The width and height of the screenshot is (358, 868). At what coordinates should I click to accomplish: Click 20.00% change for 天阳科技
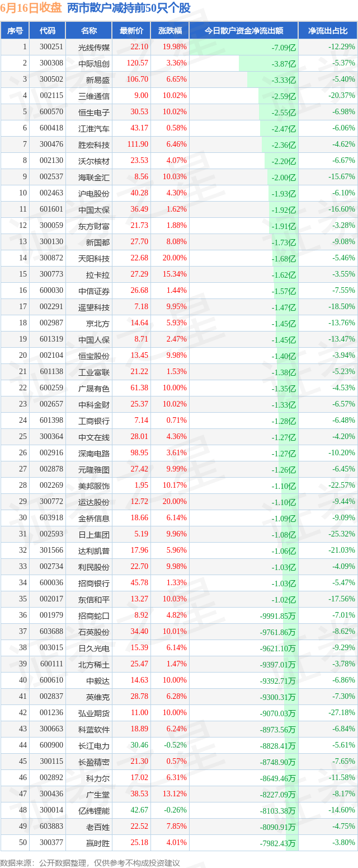[x=175, y=258]
